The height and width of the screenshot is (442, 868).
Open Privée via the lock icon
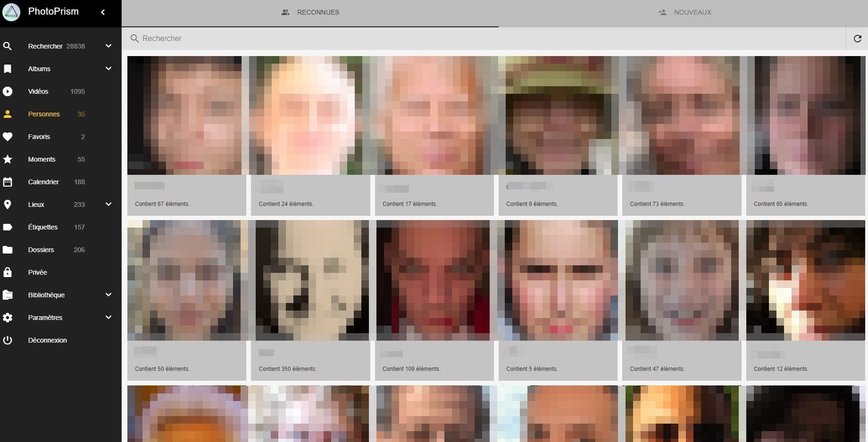click(x=8, y=272)
